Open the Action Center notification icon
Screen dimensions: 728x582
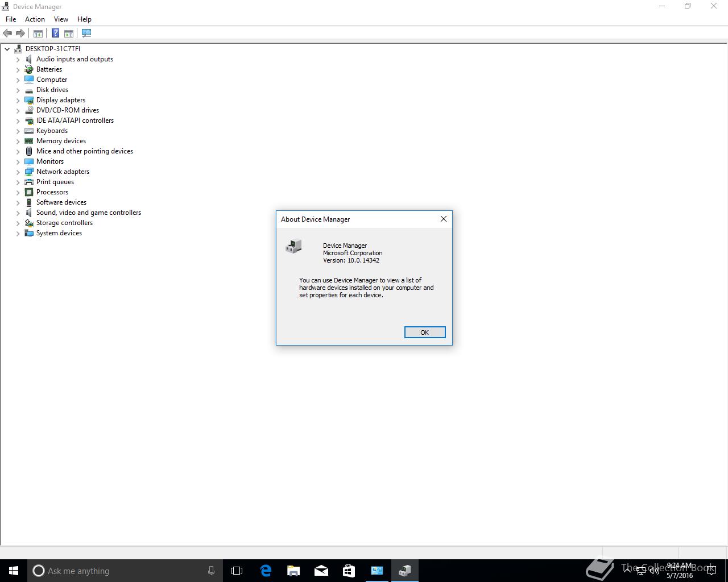(711, 571)
